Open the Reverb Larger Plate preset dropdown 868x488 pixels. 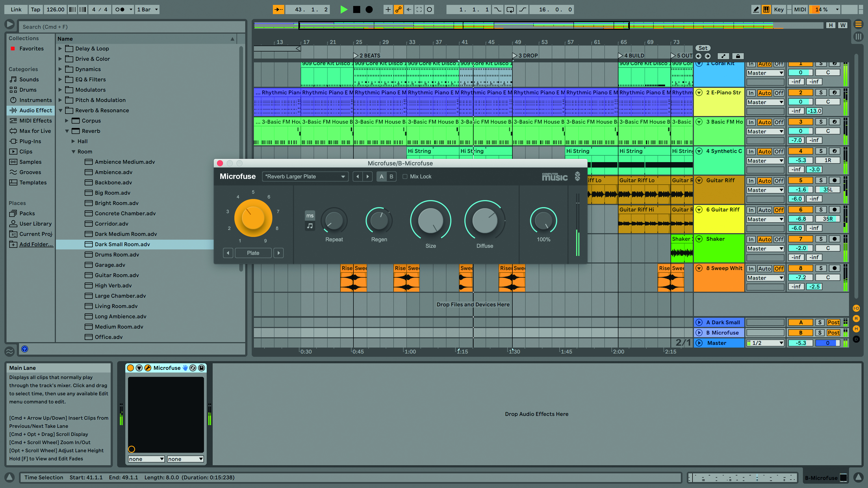click(x=305, y=176)
